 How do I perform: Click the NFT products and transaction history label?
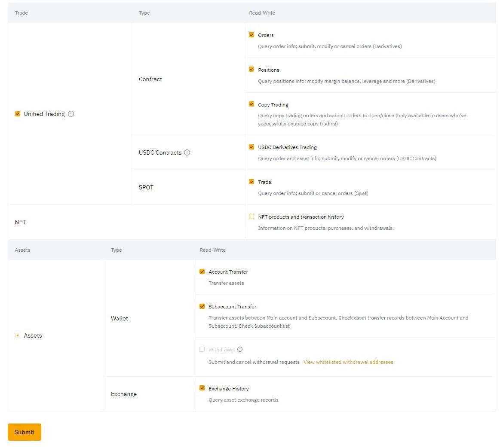[301, 217]
